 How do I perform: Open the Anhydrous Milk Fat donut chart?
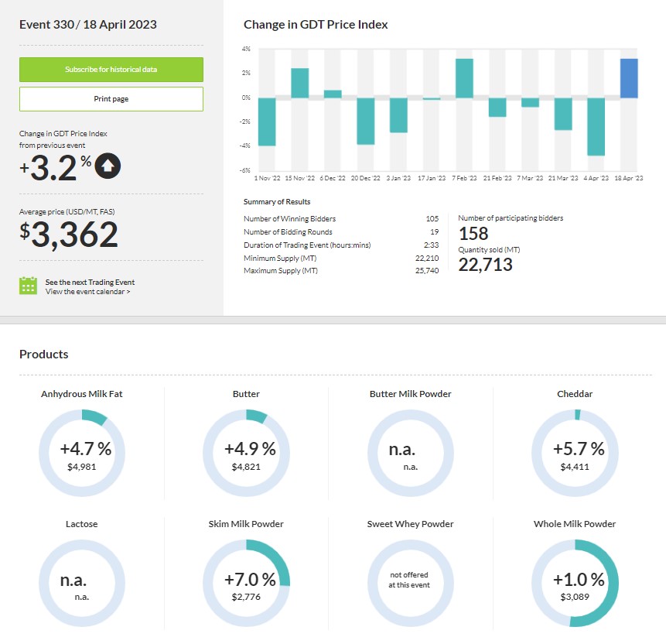coord(82,453)
